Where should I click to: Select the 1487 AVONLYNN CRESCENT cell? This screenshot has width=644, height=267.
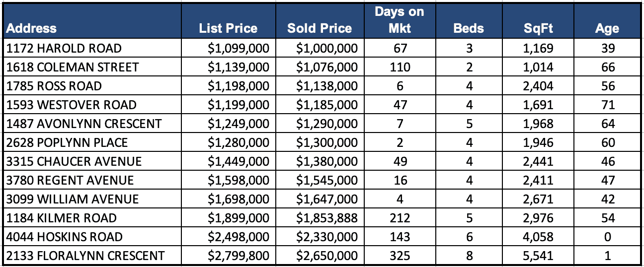point(84,124)
